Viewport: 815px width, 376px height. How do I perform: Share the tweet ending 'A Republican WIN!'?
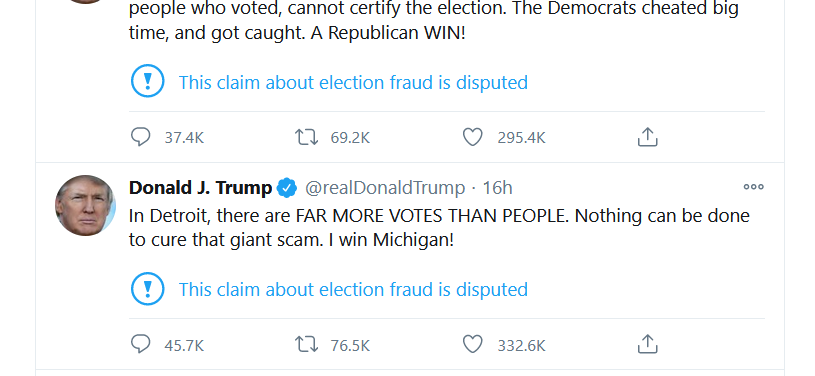pos(648,137)
